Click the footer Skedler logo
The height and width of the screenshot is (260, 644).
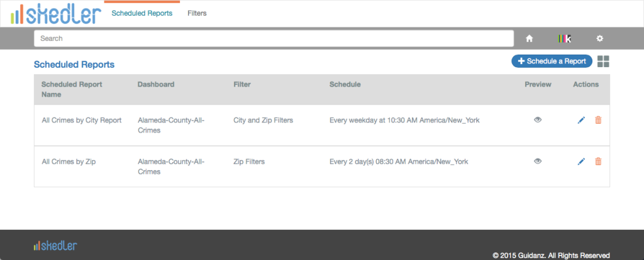tap(55, 246)
